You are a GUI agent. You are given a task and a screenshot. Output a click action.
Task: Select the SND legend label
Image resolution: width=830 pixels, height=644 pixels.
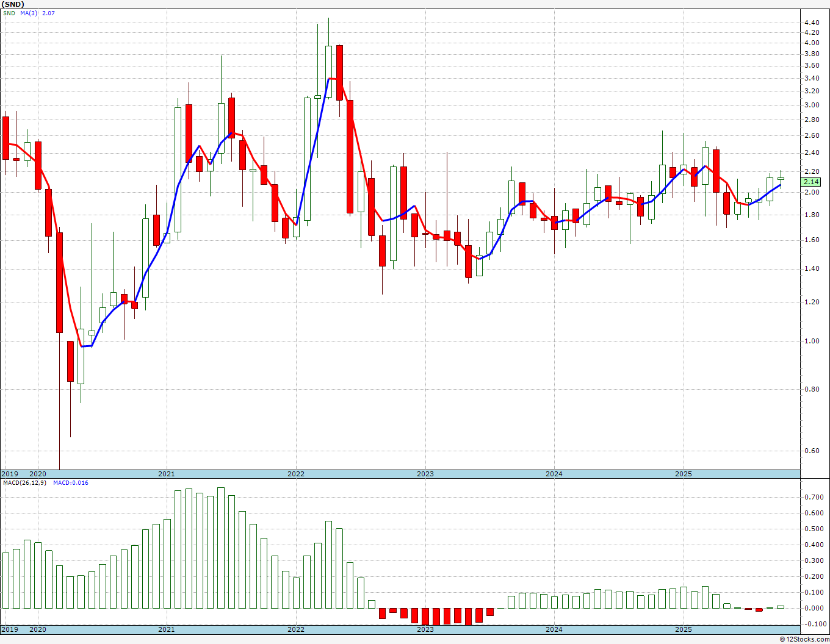tap(9, 13)
